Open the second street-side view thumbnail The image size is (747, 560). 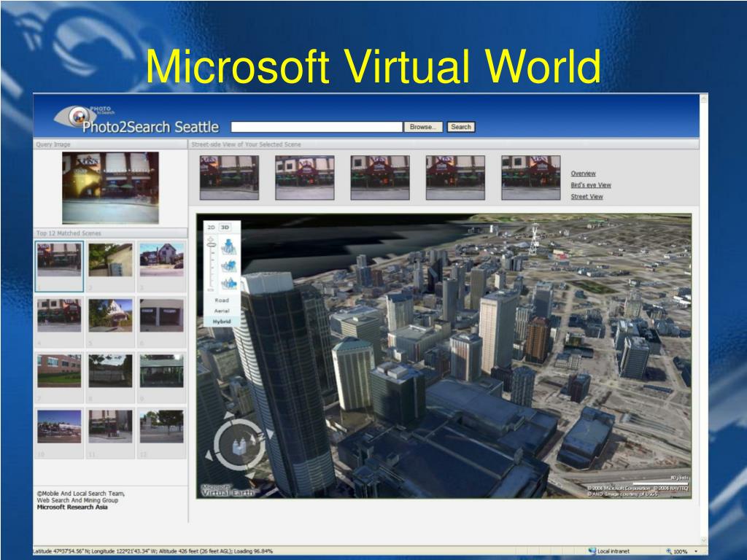pos(305,177)
